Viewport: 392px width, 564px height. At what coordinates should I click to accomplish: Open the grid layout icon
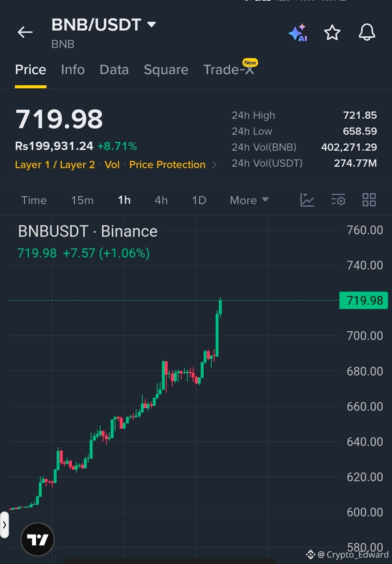point(369,200)
